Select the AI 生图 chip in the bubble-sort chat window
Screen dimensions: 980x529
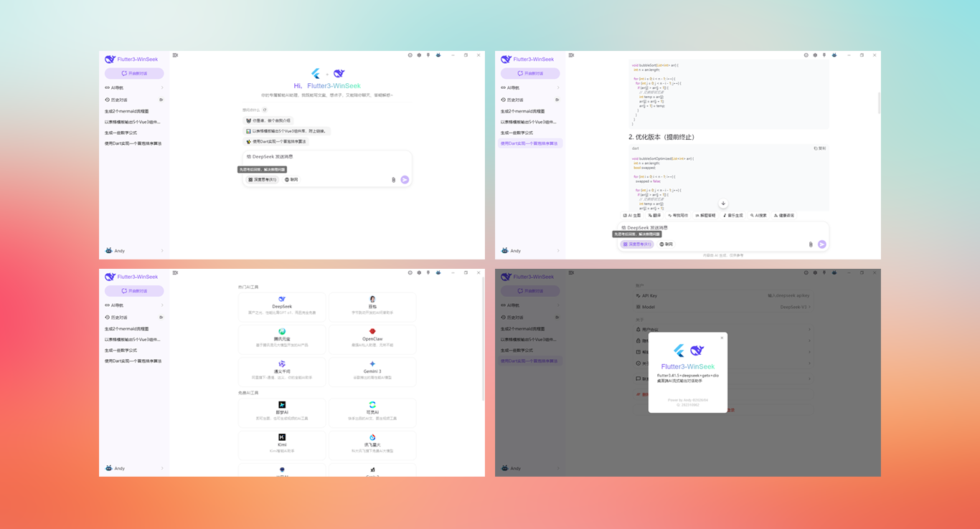click(x=632, y=215)
